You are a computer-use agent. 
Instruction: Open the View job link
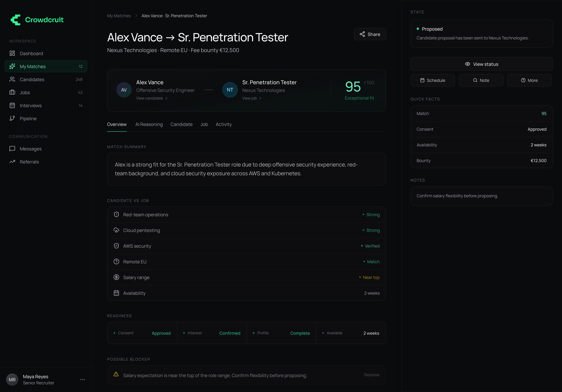pos(249,98)
